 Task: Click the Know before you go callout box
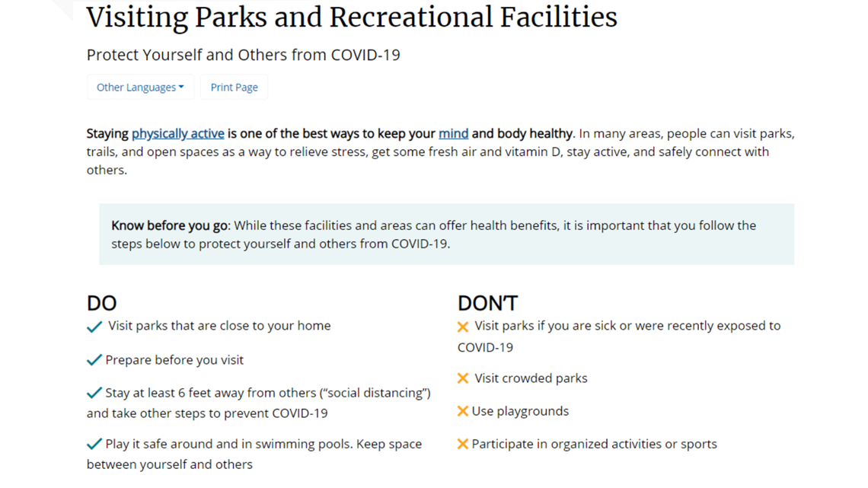(x=447, y=234)
